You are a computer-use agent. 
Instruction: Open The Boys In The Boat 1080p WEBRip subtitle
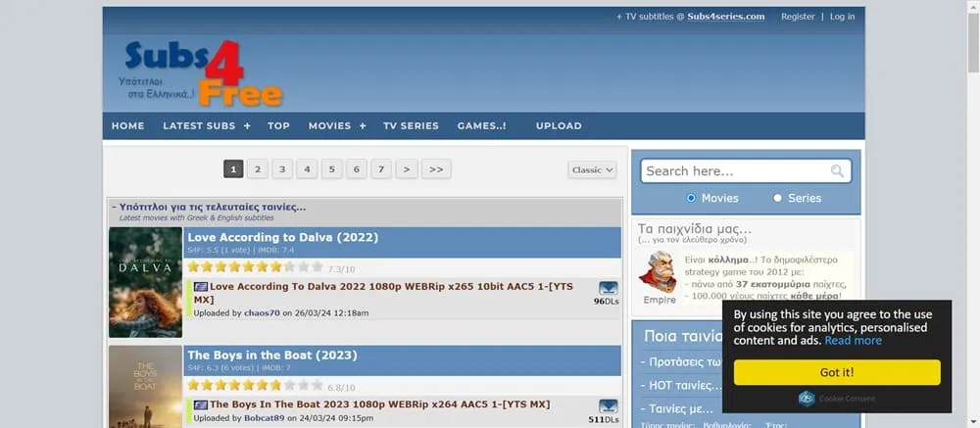point(380,404)
